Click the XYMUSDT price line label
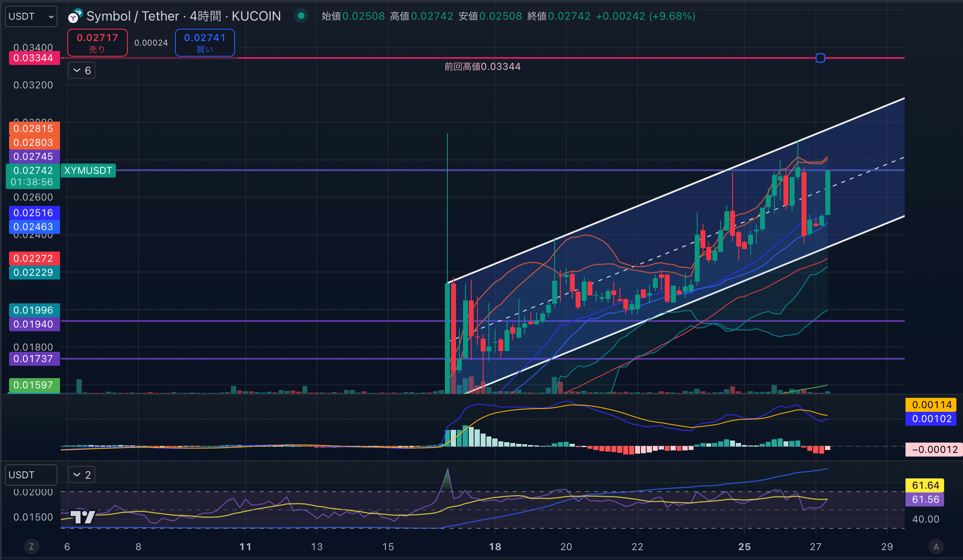Viewport: 963px width, 560px height. point(88,170)
